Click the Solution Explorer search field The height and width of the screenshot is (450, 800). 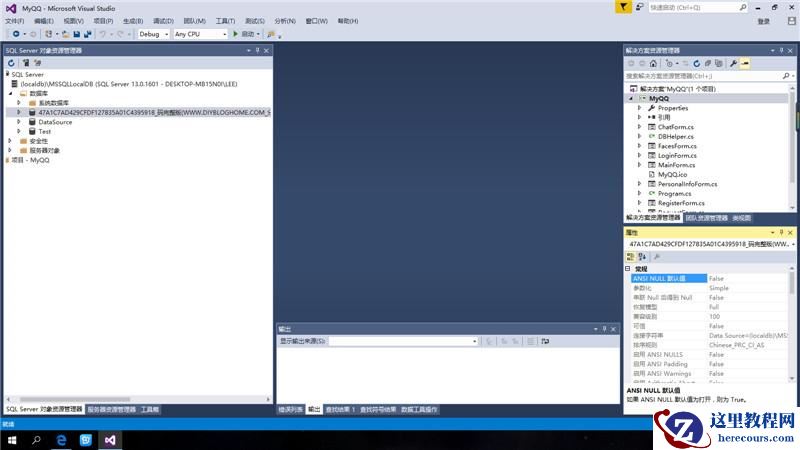click(x=703, y=76)
